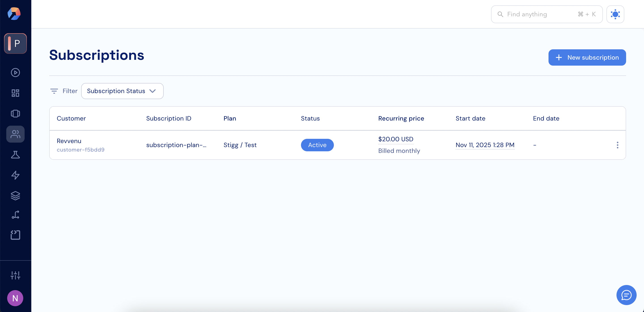
Task: Click the stacked layers icon in sidebar
Action: pyautogui.click(x=15, y=196)
